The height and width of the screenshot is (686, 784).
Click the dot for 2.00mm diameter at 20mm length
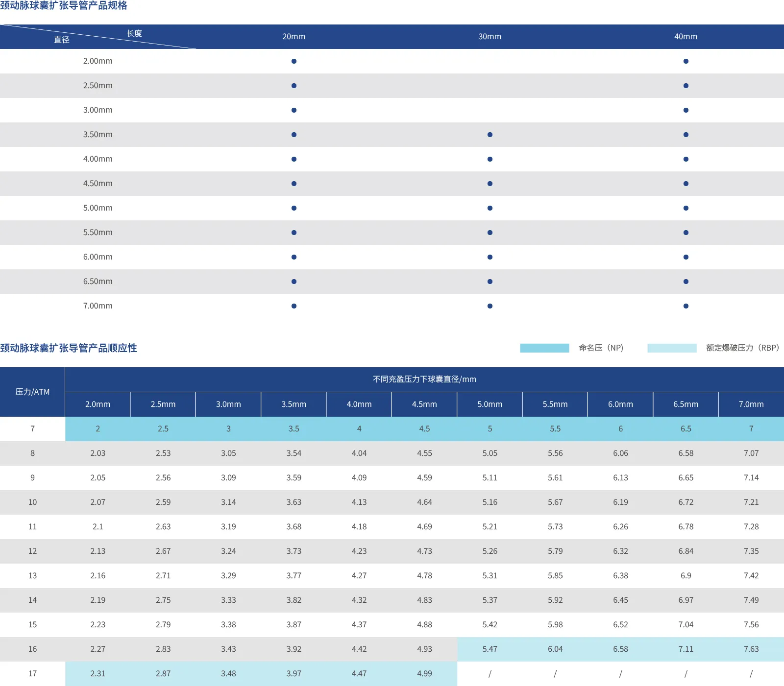(294, 61)
